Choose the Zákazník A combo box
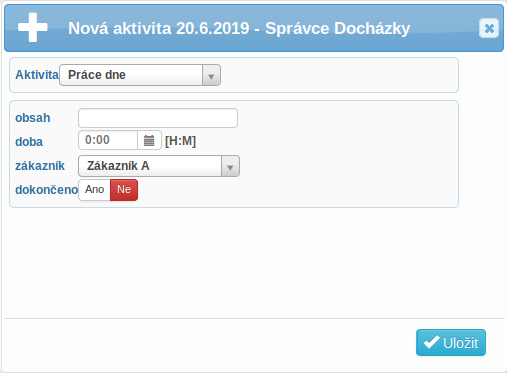The height and width of the screenshot is (373, 507). click(x=159, y=166)
